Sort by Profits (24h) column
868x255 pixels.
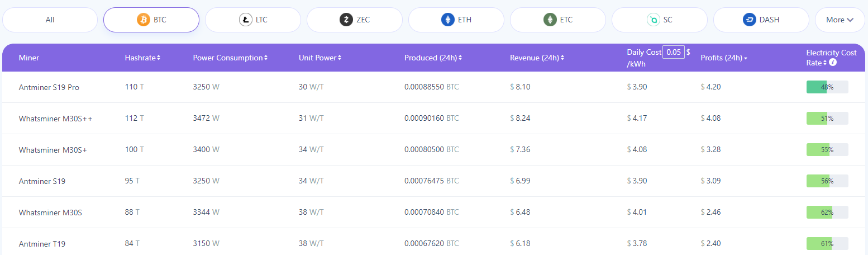724,58
